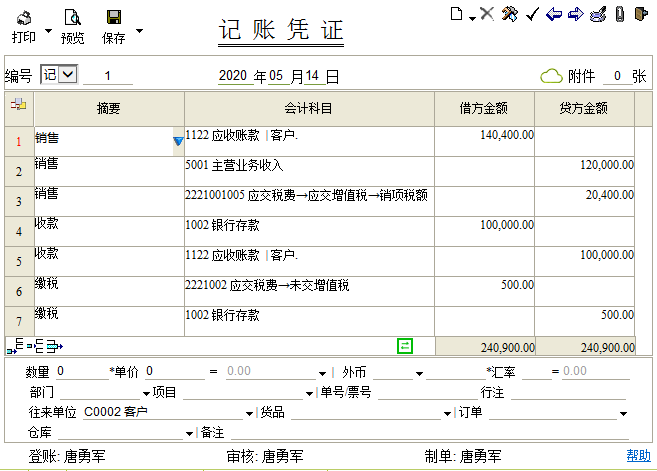
Task: Click credit amount 20,400.00
Action: 585,202
